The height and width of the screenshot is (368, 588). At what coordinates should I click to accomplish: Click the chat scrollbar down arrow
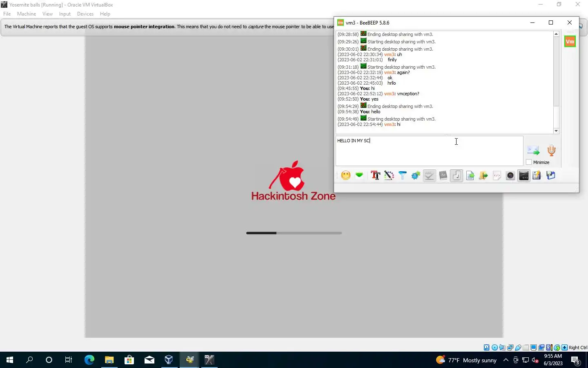[x=556, y=131]
